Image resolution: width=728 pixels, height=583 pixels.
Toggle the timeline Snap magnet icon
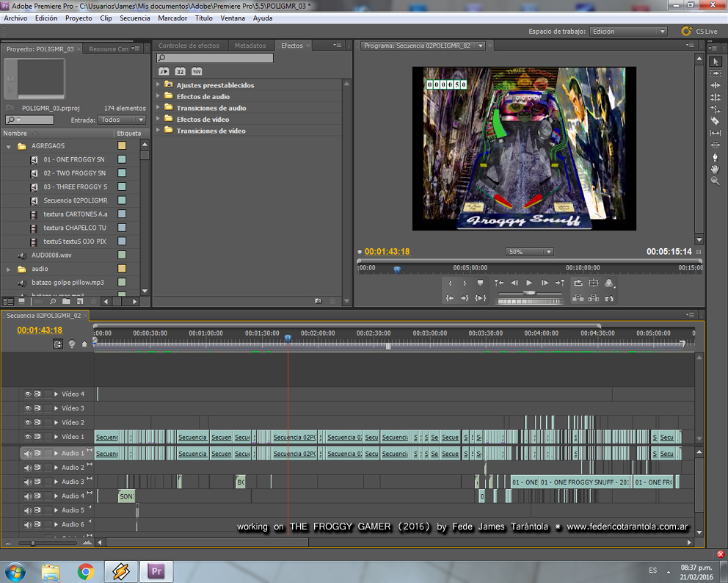(58, 344)
